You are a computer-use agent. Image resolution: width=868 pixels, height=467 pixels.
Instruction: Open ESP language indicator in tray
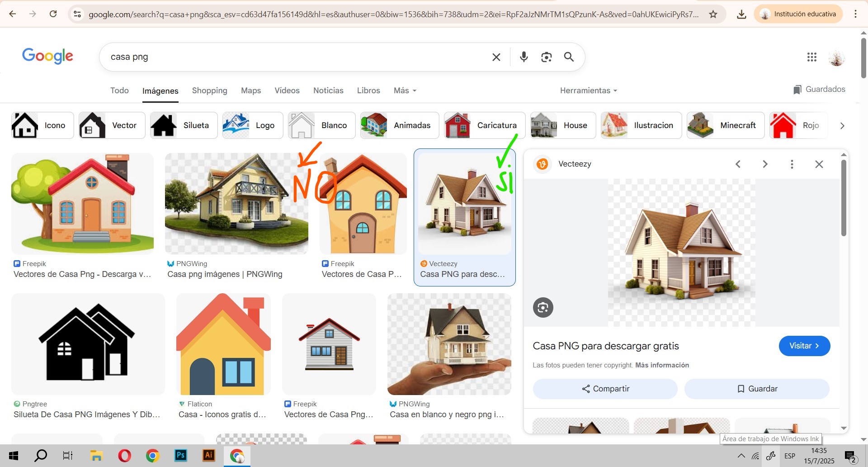[x=790, y=456]
